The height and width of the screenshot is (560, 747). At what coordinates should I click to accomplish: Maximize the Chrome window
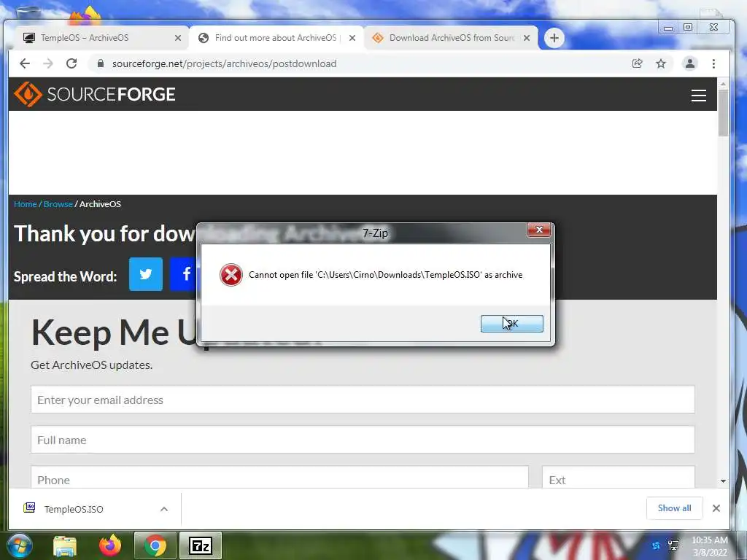[x=688, y=27]
